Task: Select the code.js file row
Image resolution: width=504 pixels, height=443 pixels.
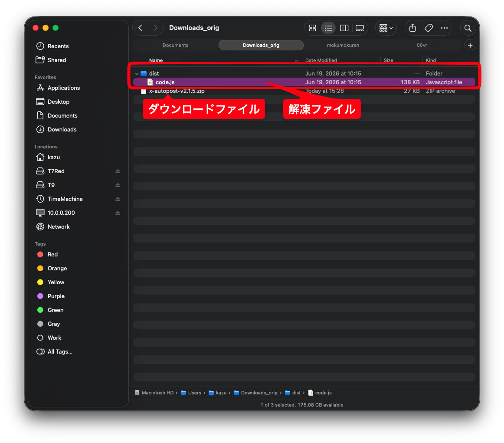Action: click(x=304, y=82)
